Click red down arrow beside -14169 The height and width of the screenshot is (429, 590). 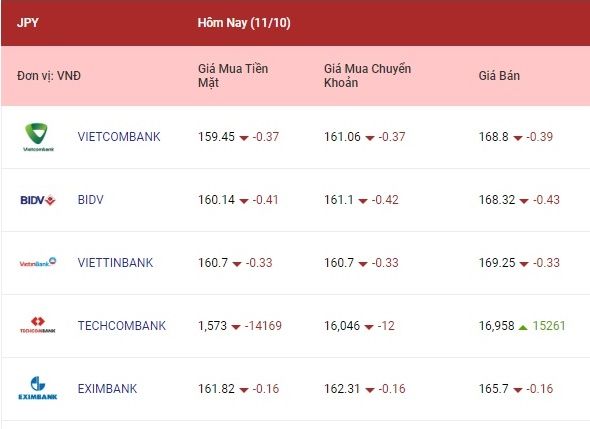[x=236, y=327]
